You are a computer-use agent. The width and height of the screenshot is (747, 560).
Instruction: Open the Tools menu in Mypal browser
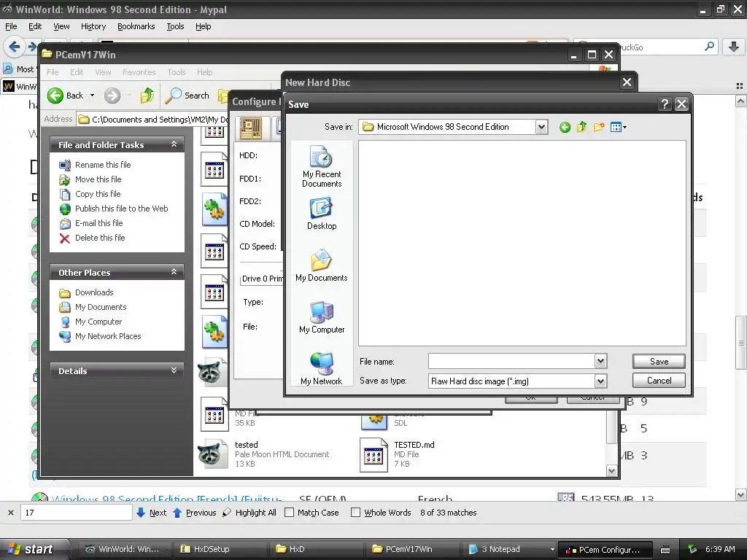[x=175, y=26]
